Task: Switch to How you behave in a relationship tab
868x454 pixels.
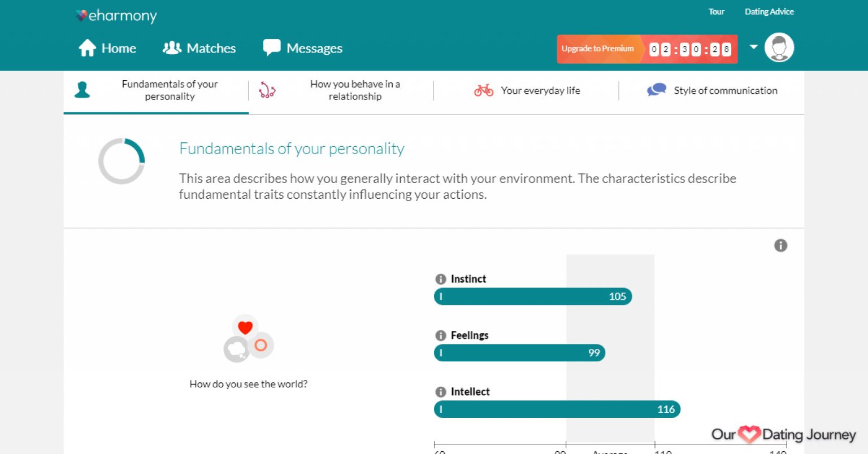Action: tap(355, 90)
